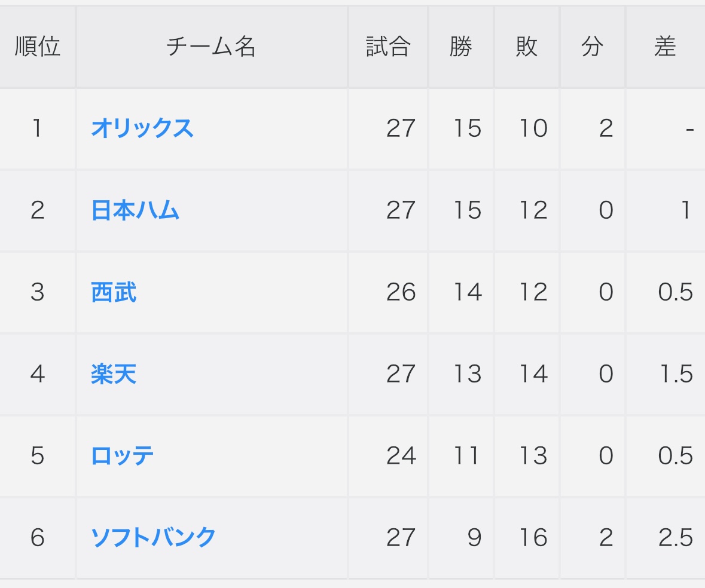
Task: Open the 日本ハム team link
Action: point(135,210)
